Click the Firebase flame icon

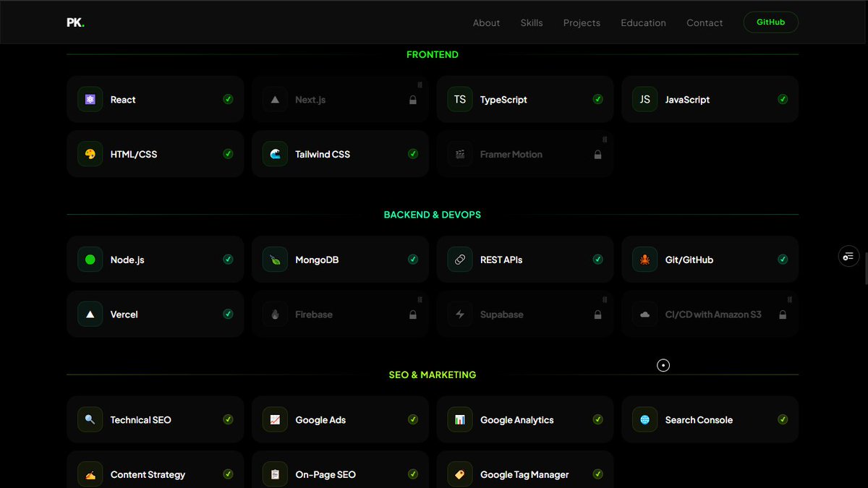(x=275, y=314)
